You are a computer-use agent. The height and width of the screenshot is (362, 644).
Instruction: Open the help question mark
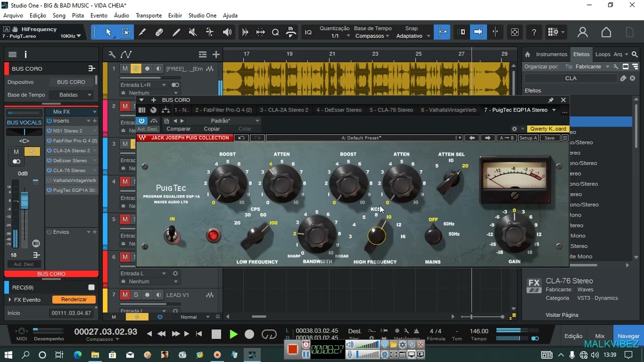click(x=534, y=32)
